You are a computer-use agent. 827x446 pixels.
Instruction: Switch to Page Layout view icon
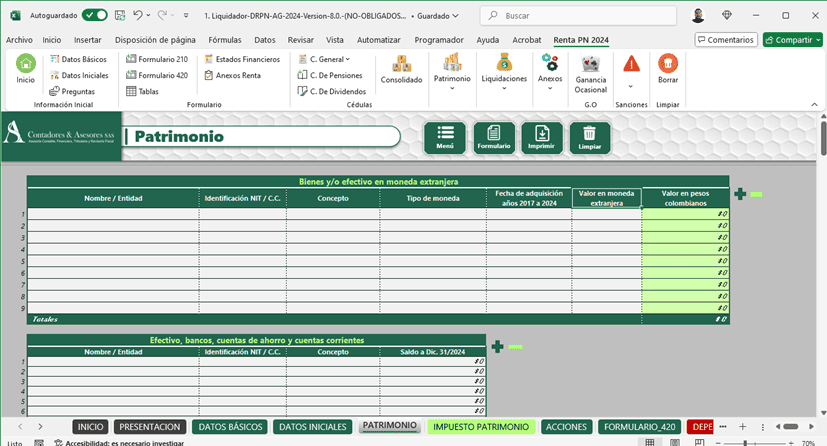tap(675, 442)
